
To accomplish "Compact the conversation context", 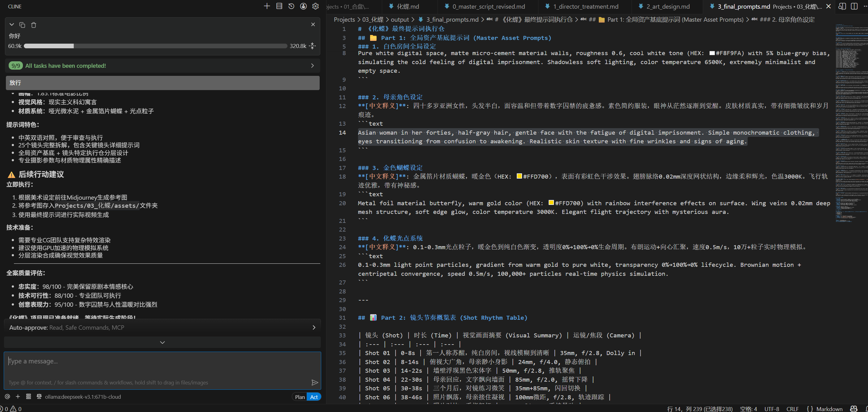I will (x=312, y=46).
